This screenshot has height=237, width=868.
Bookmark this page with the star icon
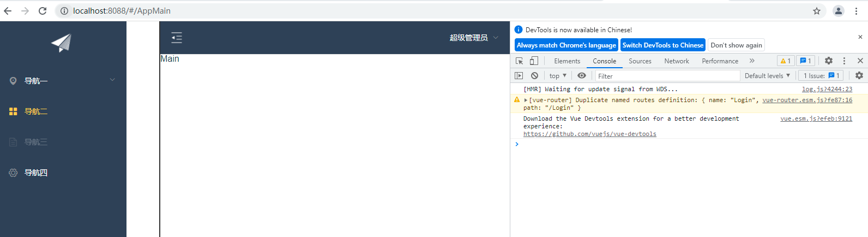[817, 11]
